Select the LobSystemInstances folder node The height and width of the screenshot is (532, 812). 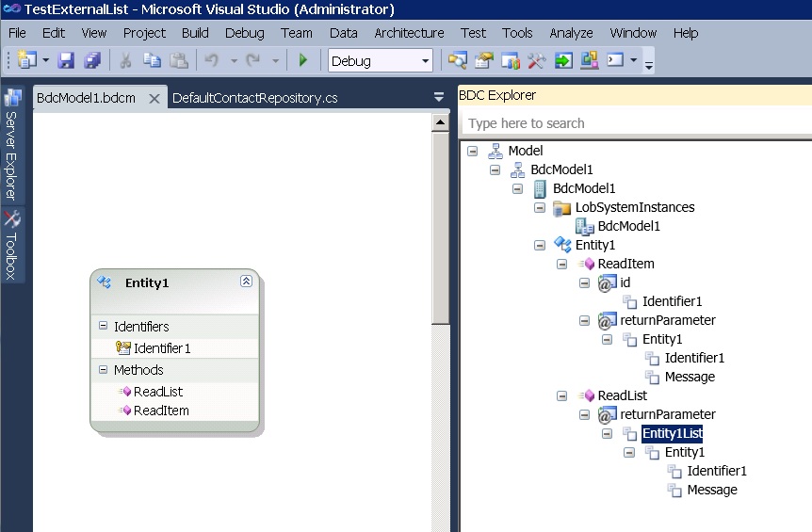tap(635, 207)
